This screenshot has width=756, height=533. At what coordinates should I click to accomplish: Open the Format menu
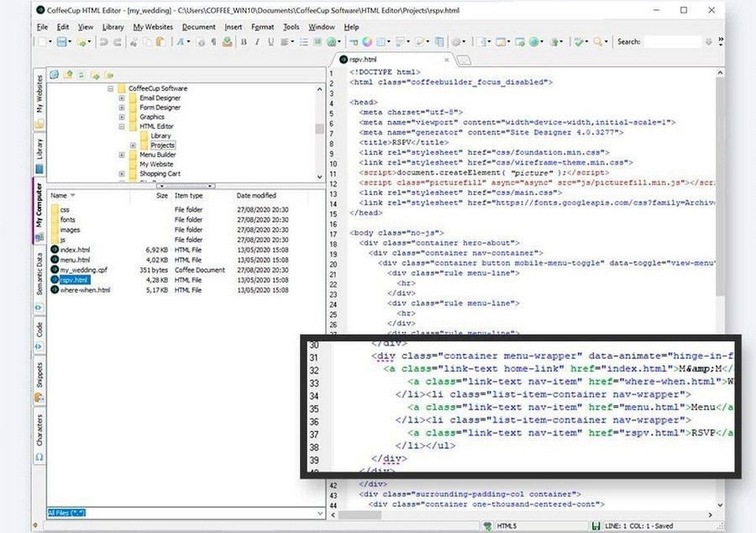(262, 27)
